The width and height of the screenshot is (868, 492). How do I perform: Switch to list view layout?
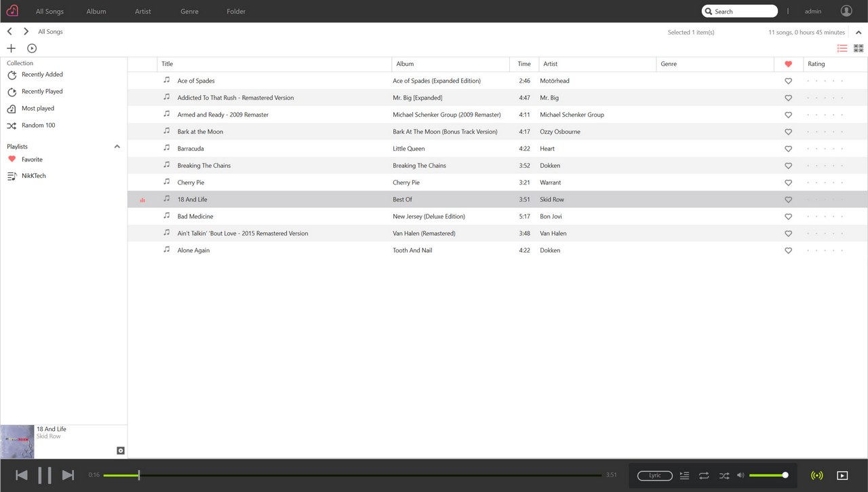coord(842,48)
